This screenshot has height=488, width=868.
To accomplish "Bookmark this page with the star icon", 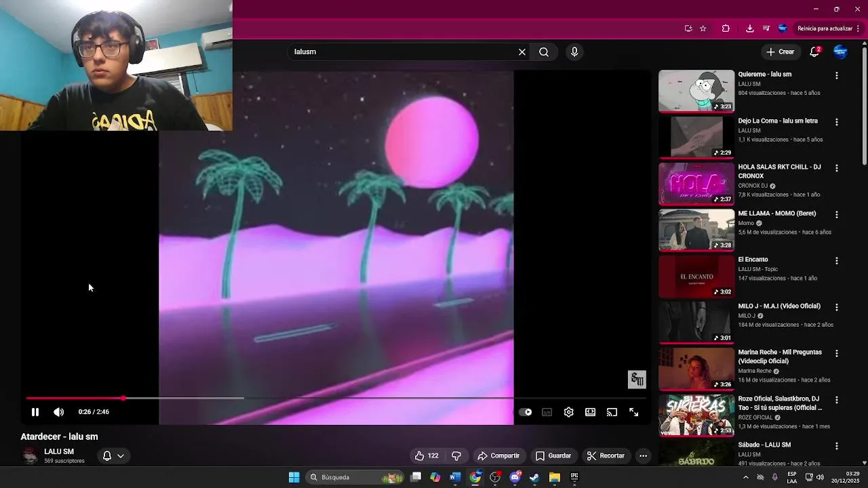I will pyautogui.click(x=703, y=28).
